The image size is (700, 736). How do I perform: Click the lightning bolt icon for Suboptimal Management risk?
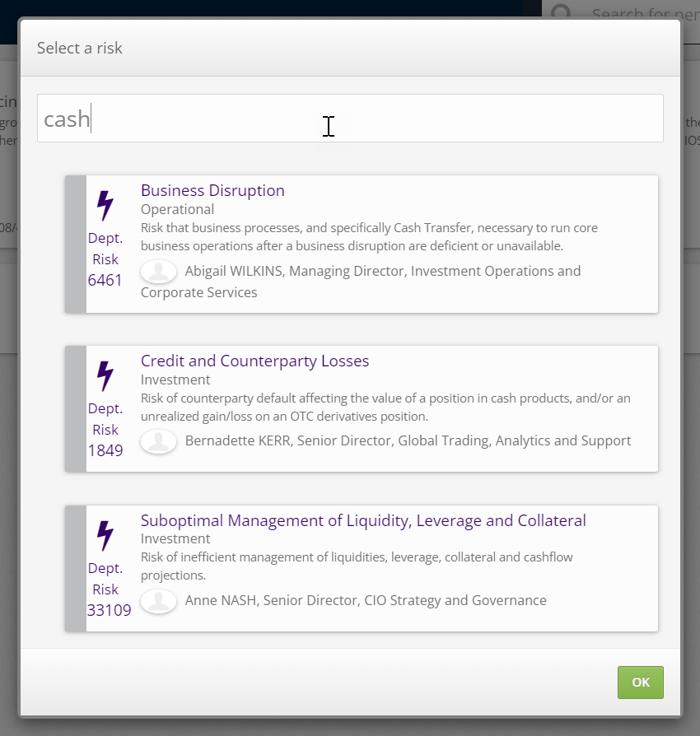(x=105, y=536)
